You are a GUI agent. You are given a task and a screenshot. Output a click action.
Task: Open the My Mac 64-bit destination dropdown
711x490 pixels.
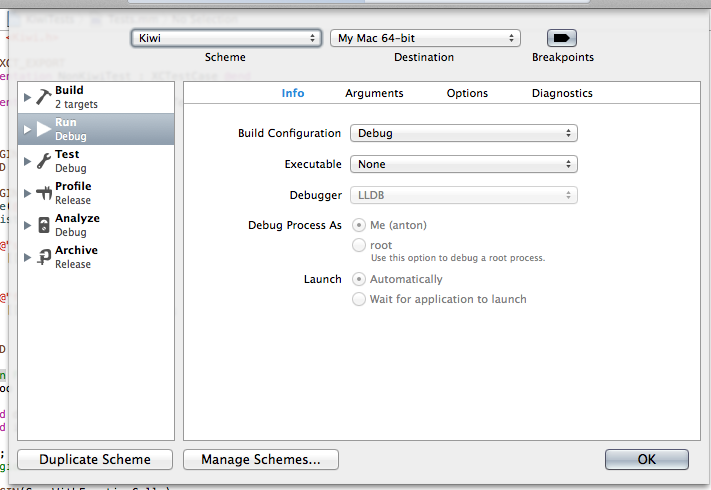pyautogui.click(x=425, y=38)
